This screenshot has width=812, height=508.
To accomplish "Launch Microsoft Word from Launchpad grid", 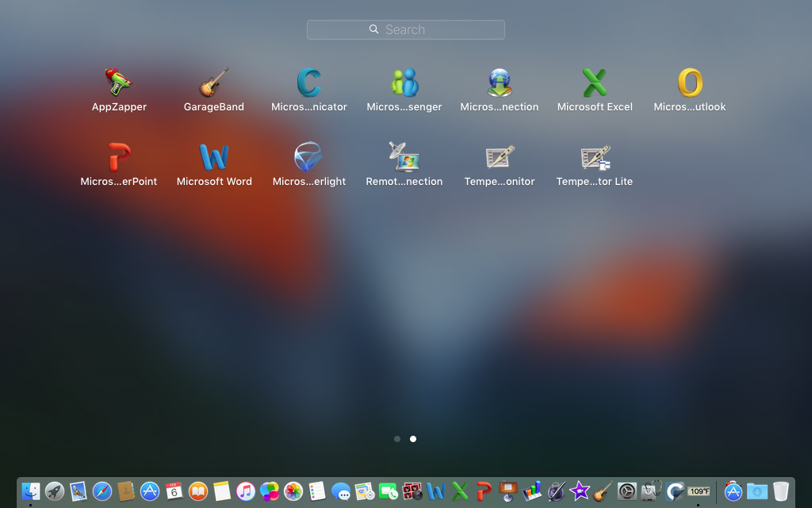I will point(214,157).
